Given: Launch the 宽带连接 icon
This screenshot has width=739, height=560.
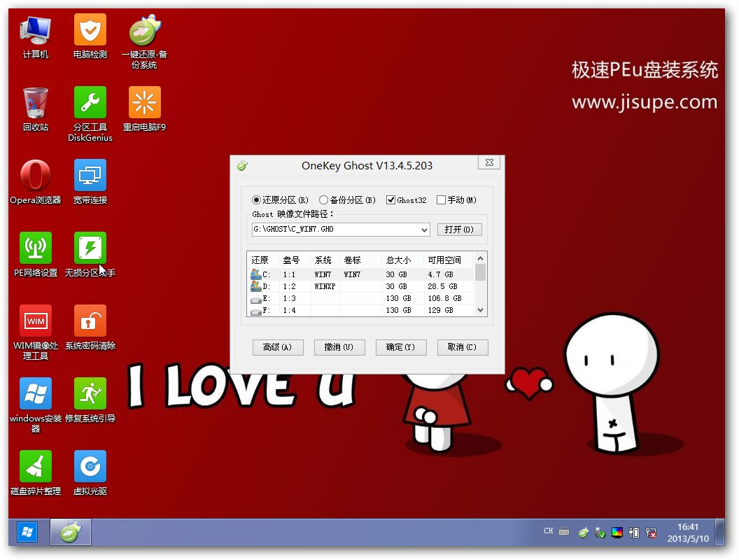Looking at the screenshot, I should tap(90, 183).
